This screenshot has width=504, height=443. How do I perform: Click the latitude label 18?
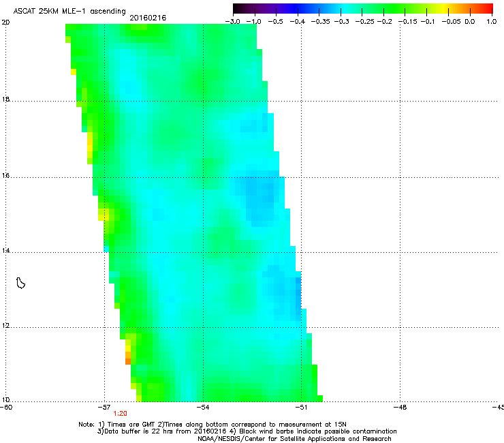[5, 99]
